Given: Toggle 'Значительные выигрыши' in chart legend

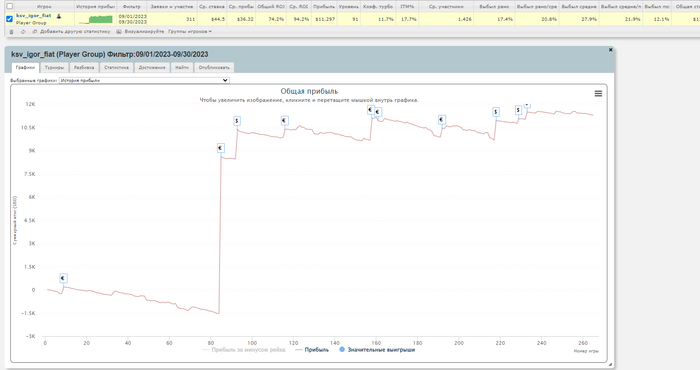Looking at the screenshot, I should tap(377, 350).
